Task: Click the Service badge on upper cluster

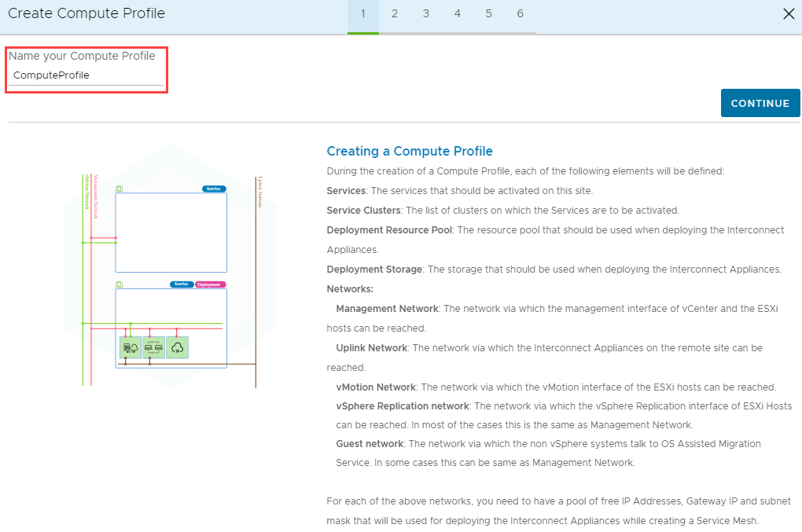Action: click(214, 189)
